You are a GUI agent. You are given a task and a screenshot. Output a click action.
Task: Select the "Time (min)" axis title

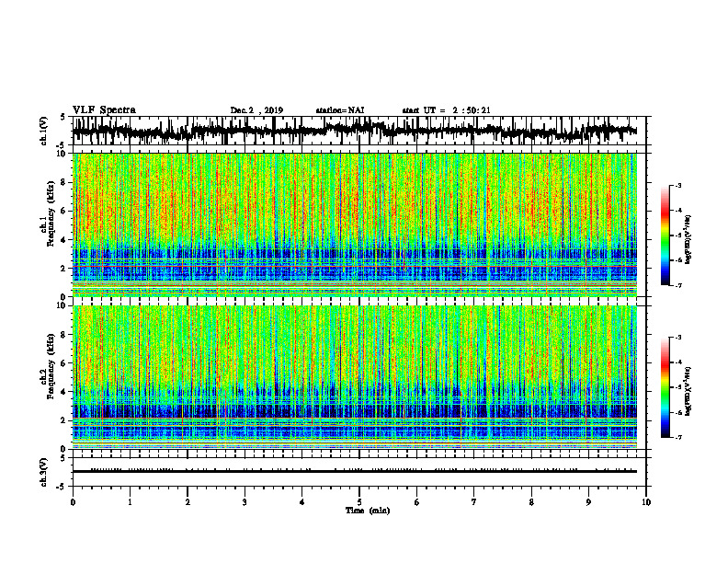(368, 511)
